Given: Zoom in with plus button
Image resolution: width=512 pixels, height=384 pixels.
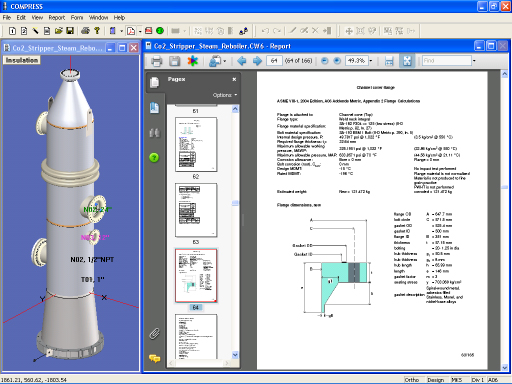Looking at the screenshot, I should coord(337,61).
